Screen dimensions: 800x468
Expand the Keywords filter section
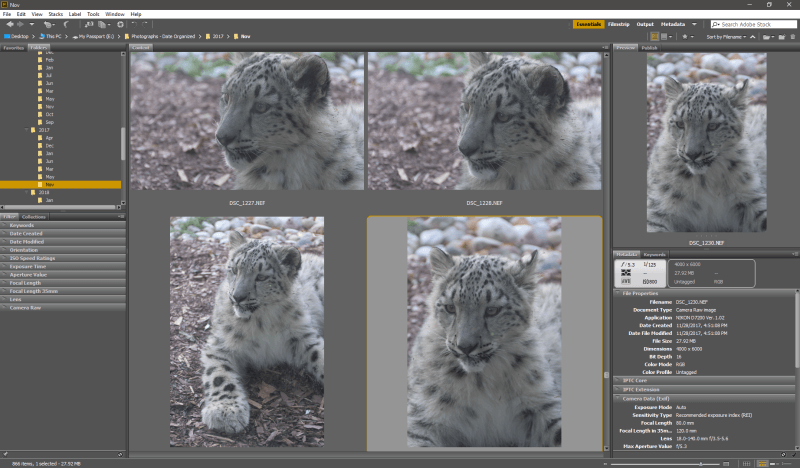pyautogui.click(x=63, y=225)
